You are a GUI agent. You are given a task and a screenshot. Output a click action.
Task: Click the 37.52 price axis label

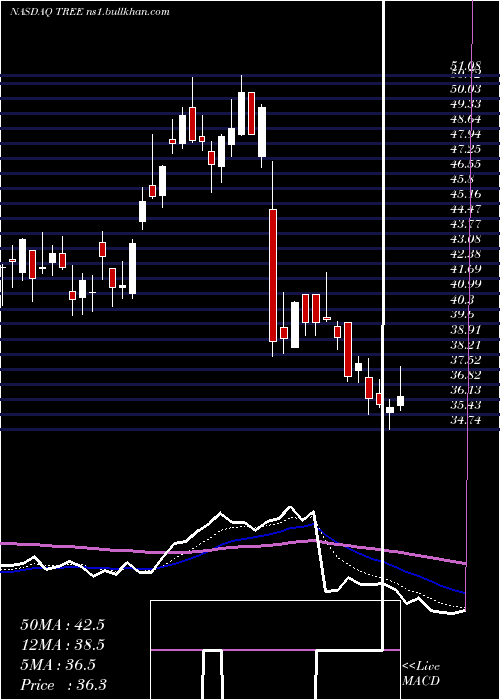point(465,360)
